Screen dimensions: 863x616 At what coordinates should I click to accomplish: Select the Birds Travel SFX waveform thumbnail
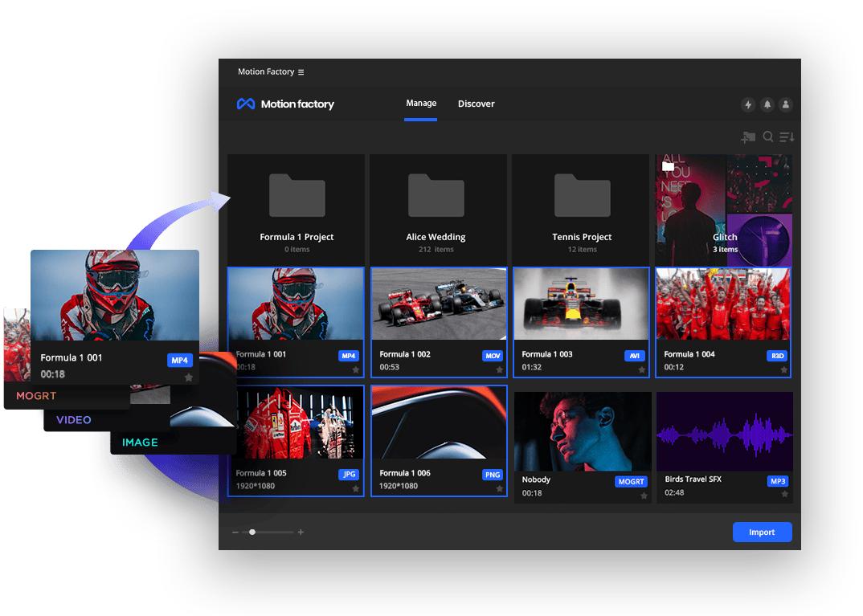point(725,432)
